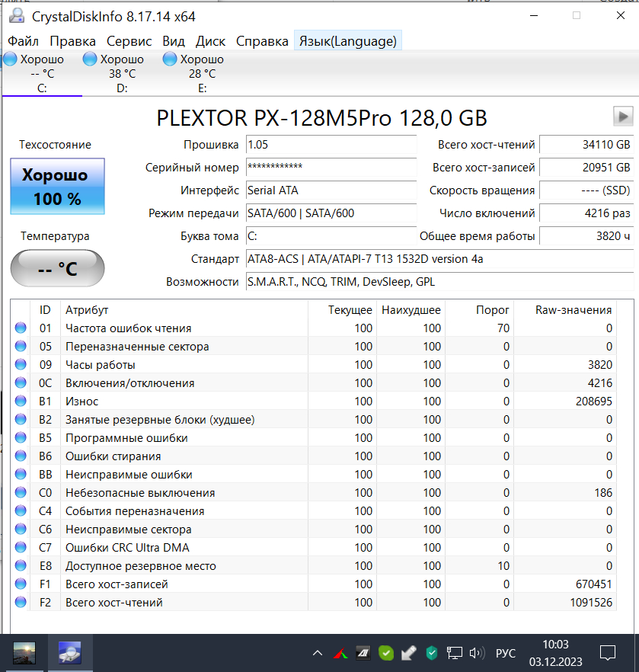The image size is (639, 672).
Task: Click status icon for Неисправимые ошибки row
Action: pyautogui.click(x=21, y=474)
